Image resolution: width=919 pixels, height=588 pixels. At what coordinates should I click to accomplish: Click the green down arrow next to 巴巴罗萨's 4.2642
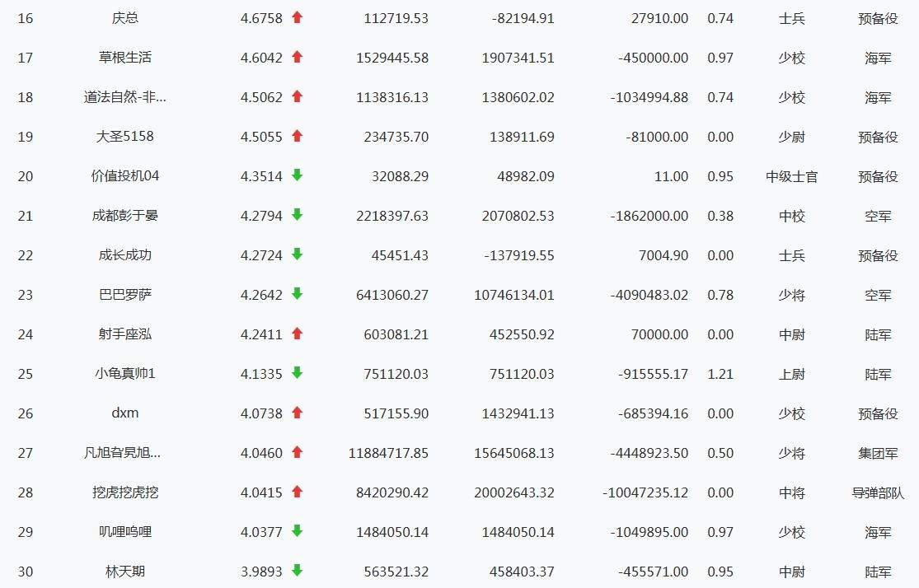click(x=298, y=294)
